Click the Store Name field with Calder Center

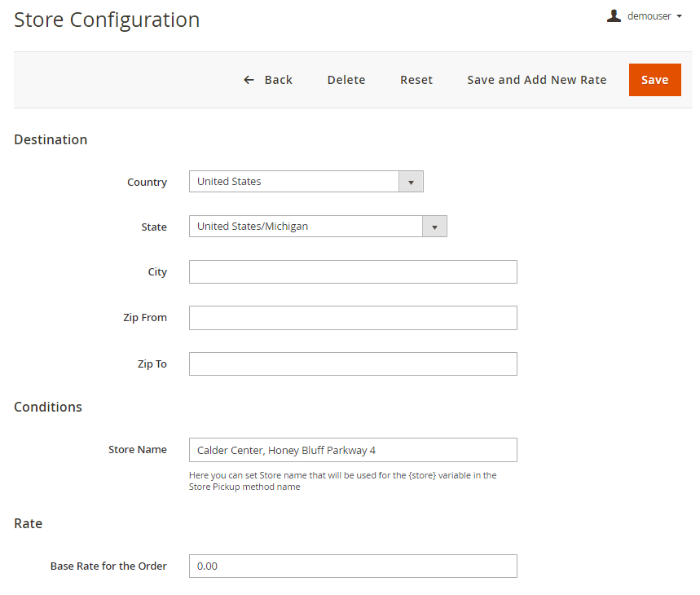(x=353, y=450)
